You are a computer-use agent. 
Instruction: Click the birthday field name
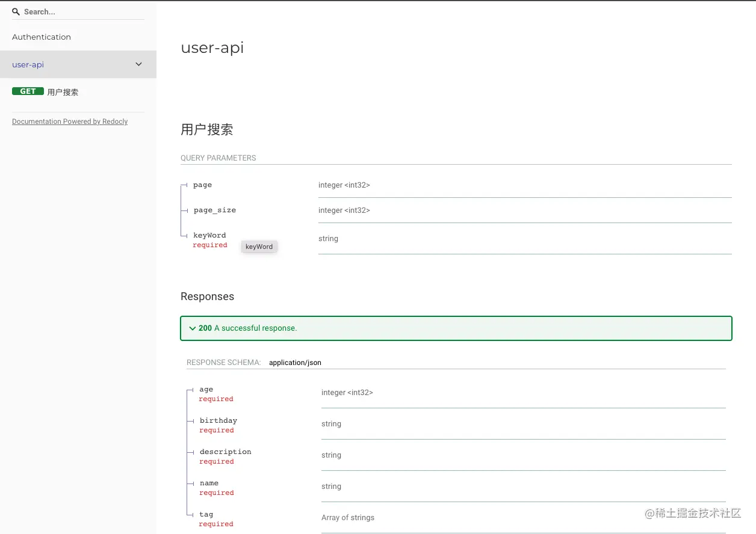[218, 420]
